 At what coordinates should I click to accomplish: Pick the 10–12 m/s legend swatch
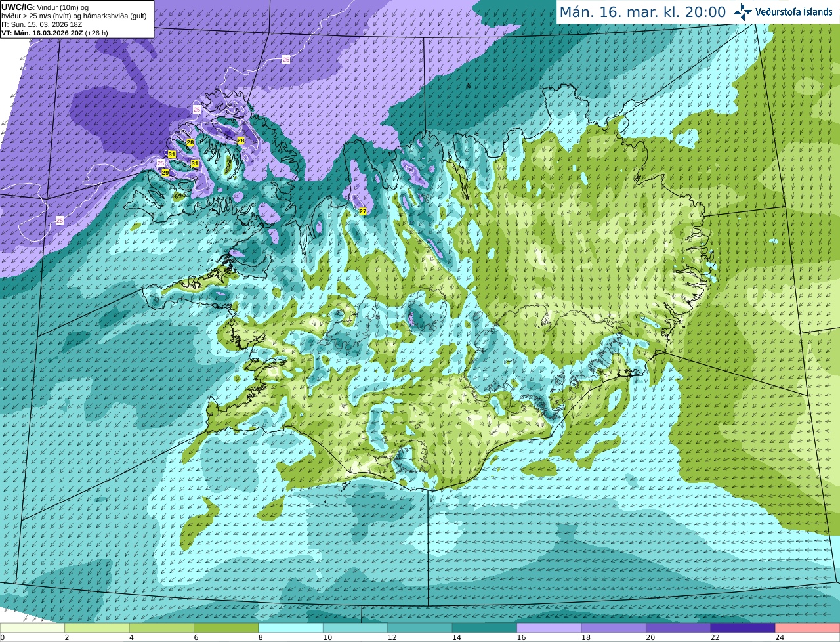356,628
